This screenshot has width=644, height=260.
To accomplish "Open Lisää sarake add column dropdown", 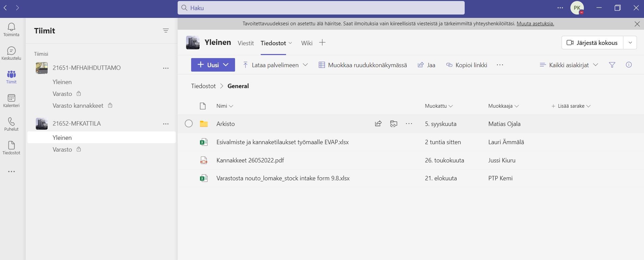I will click(x=571, y=106).
